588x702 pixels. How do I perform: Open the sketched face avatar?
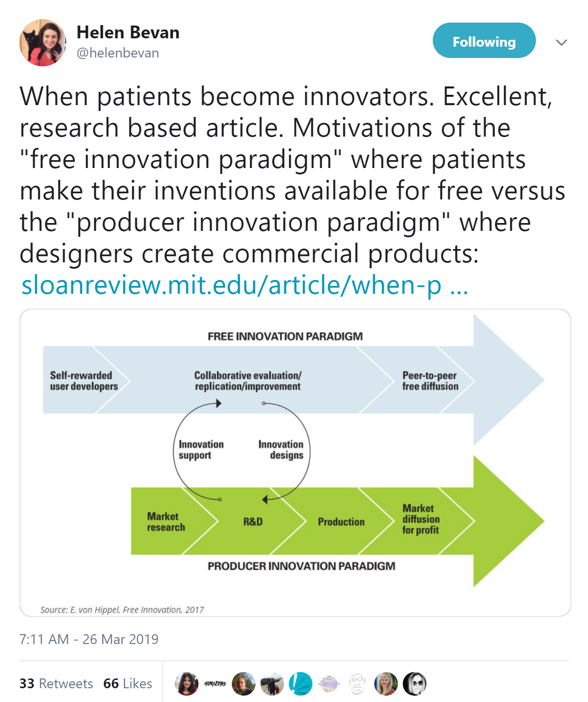(358, 684)
